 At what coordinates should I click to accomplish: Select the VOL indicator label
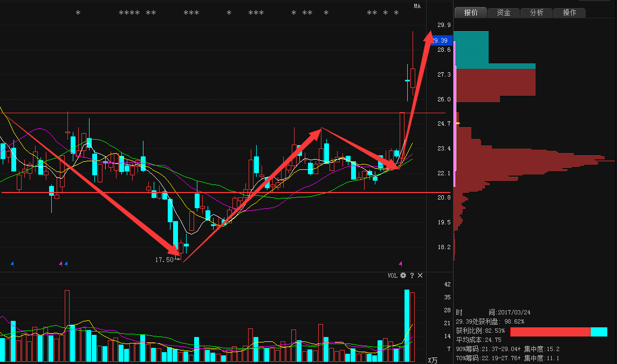[x=392, y=276]
